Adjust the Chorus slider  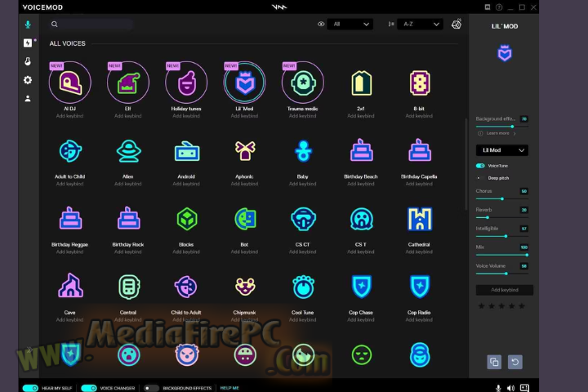(x=502, y=198)
